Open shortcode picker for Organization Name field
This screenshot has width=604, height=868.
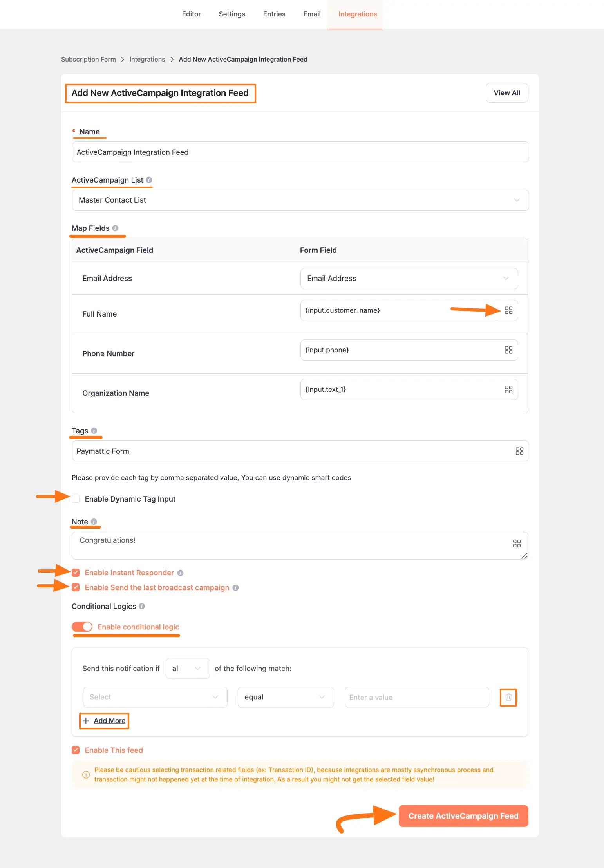tap(508, 390)
